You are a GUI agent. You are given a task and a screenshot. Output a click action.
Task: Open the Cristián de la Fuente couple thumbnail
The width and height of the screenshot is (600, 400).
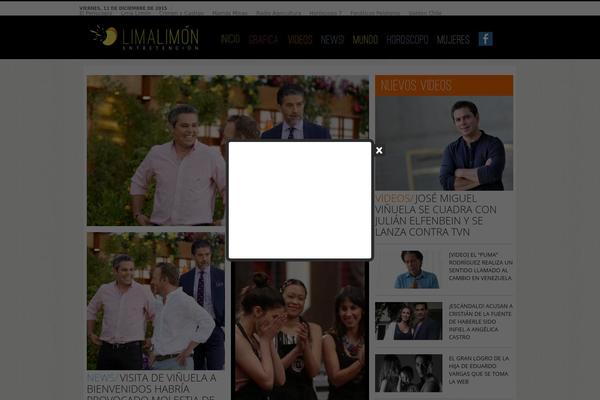pyautogui.click(x=409, y=321)
